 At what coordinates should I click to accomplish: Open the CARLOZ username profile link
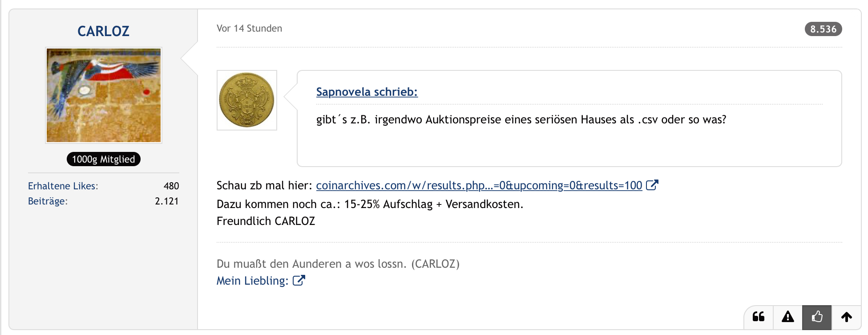[x=103, y=31]
